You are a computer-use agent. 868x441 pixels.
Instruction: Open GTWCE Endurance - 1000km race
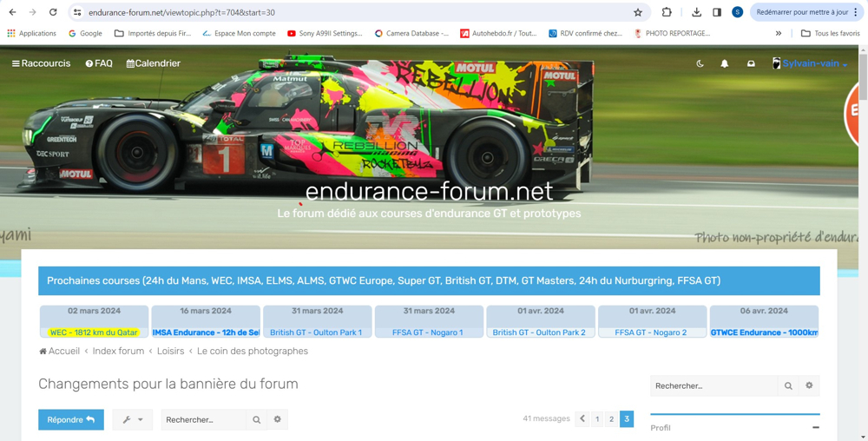(x=764, y=332)
